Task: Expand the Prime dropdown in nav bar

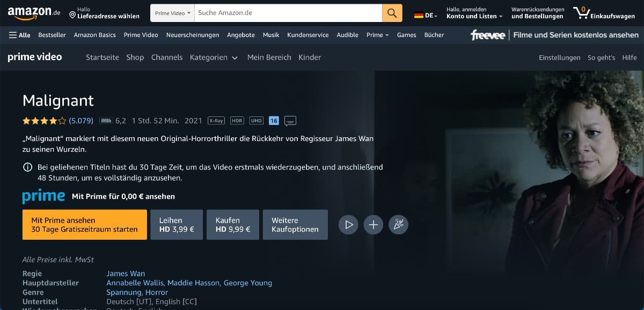Action: [x=378, y=35]
